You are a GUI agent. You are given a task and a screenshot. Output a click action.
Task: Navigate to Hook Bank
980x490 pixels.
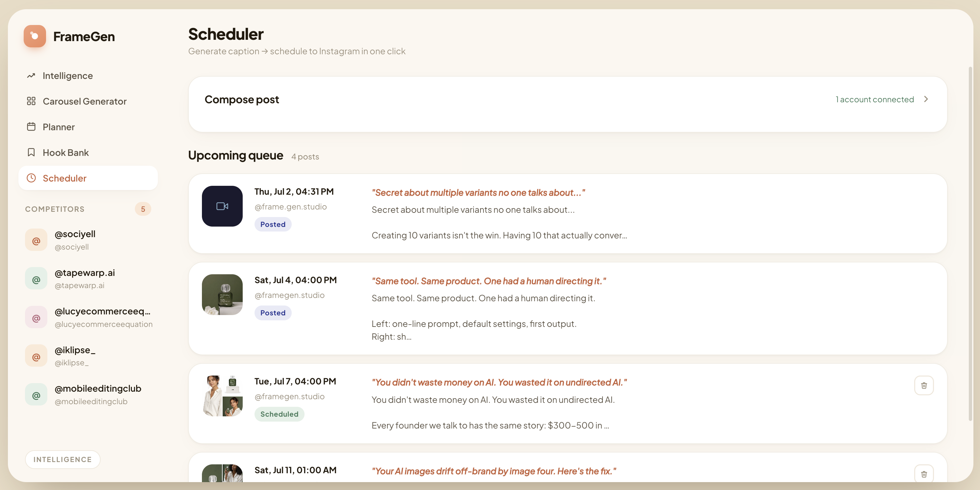[88, 153]
